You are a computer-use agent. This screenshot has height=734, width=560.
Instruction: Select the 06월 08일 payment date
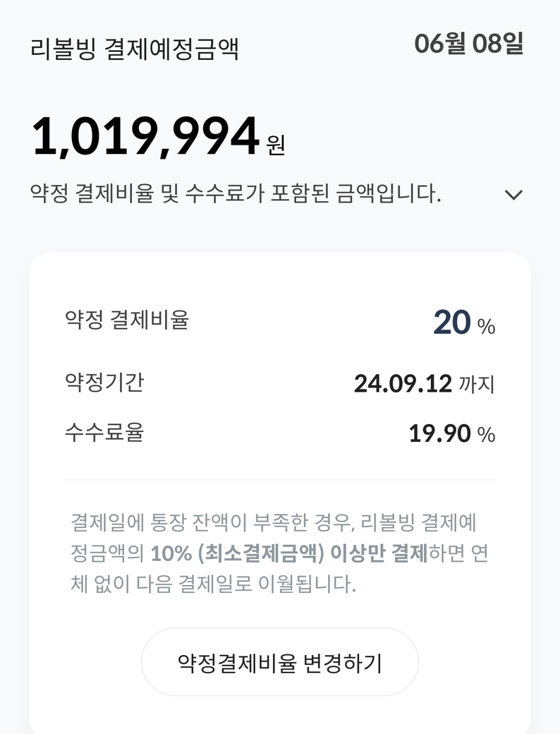pyautogui.click(x=468, y=44)
